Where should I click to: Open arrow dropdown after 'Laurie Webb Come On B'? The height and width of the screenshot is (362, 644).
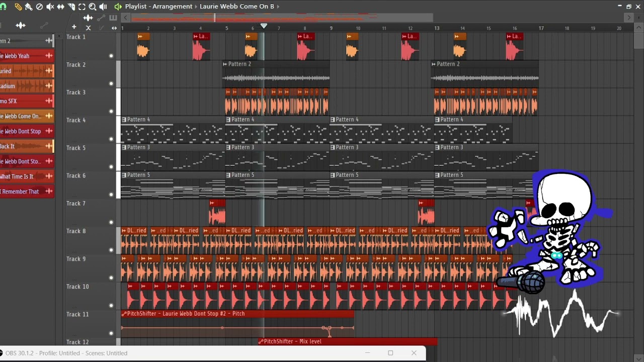[278, 7]
